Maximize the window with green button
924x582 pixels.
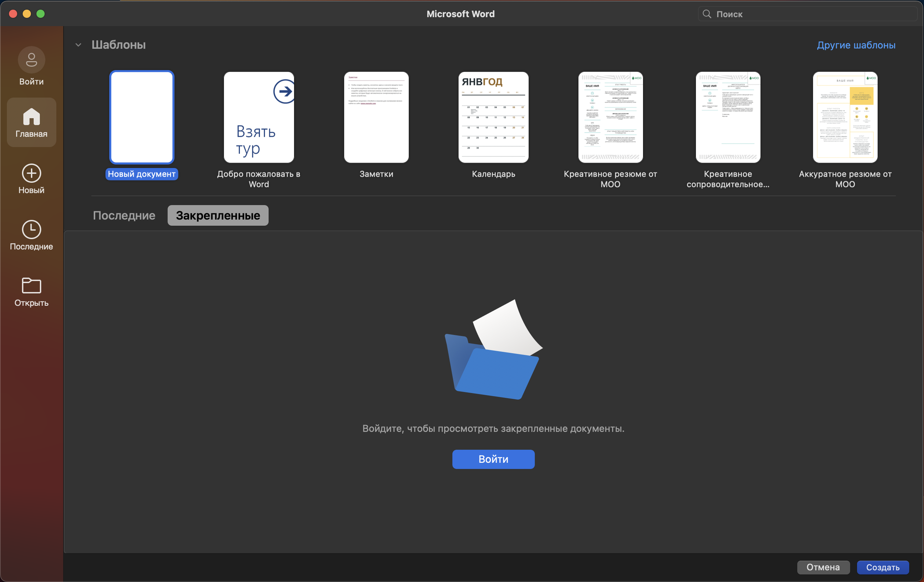(x=41, y=14)
